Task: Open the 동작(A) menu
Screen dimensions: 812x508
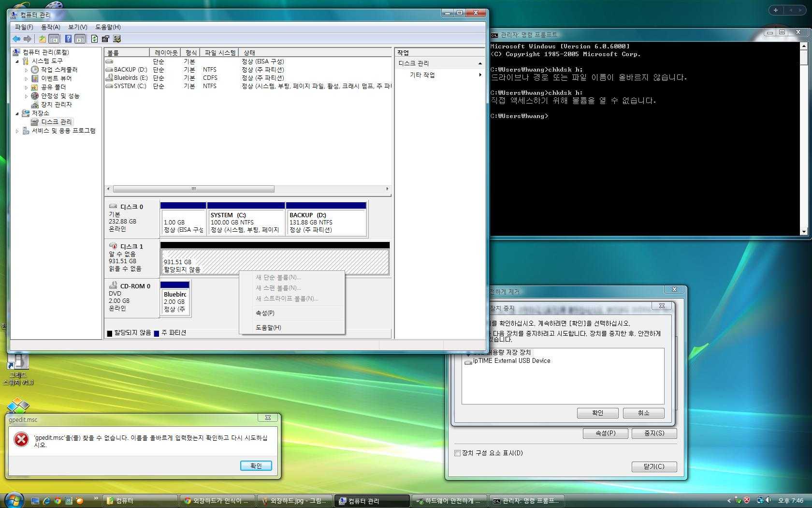Action: click(51, 27)
